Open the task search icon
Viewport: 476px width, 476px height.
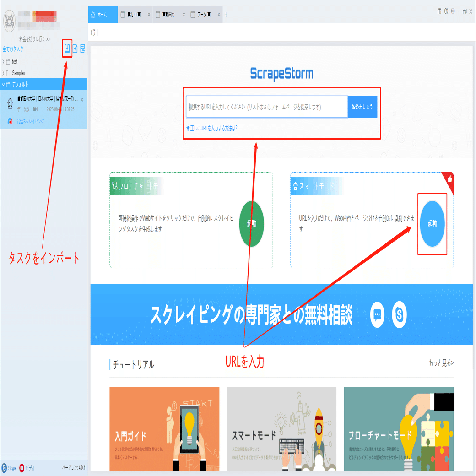click(x=82, y=49)
